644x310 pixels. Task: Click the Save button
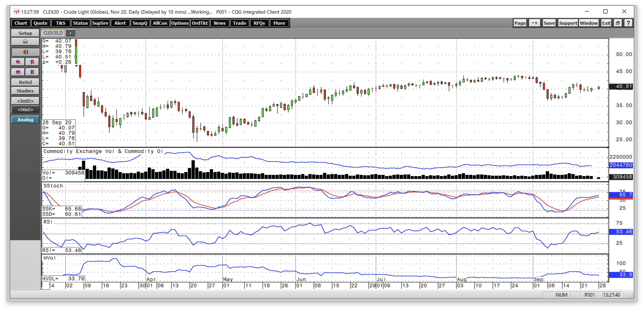[549, 23]
